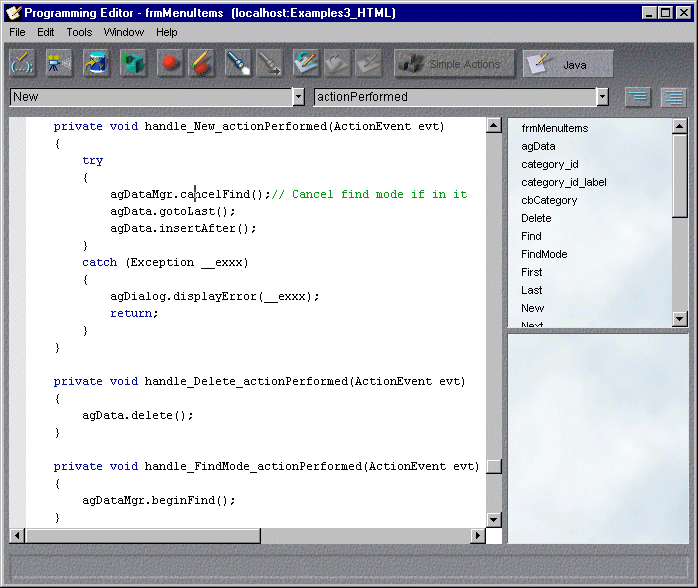Screen dimensions: 698x588
Task: Open the Edit menu
Action: (x=45, y=32)
